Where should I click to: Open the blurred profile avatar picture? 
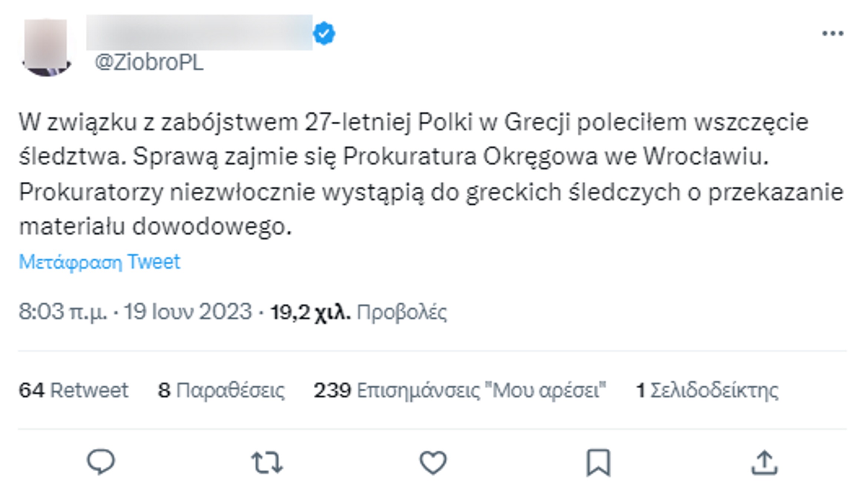47,47
